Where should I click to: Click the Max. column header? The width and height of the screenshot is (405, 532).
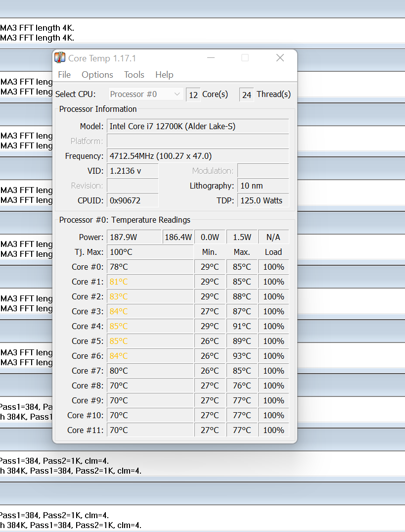[242, 252]
